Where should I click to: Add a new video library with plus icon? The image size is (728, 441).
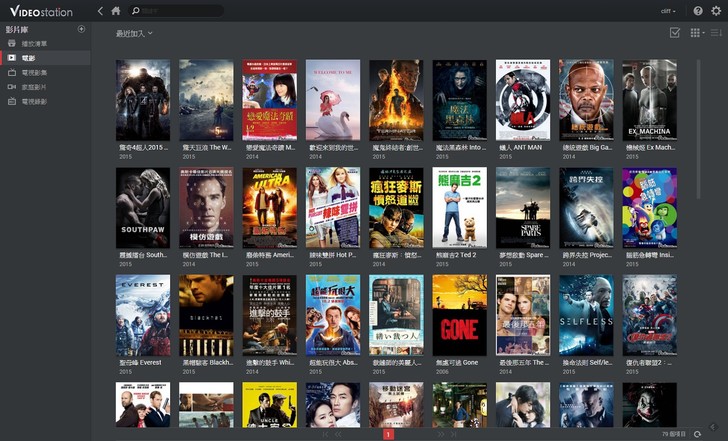tap(81, 29)
